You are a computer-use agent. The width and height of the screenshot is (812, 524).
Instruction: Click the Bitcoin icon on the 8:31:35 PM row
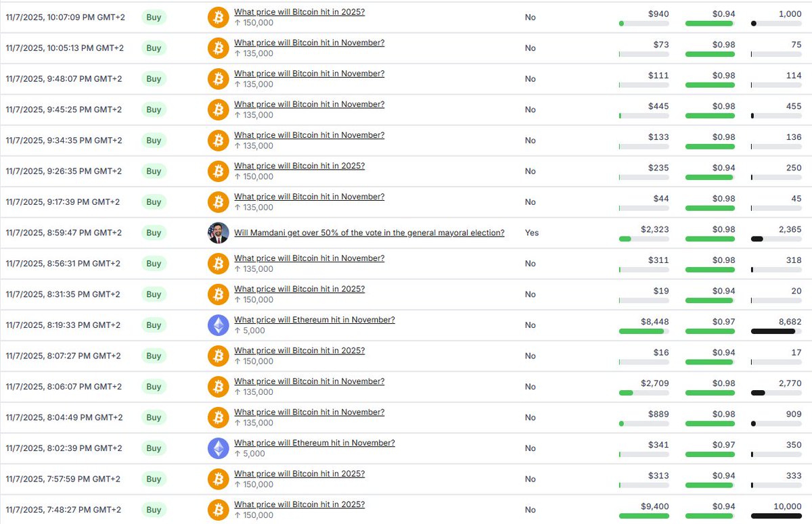point(218,294)
